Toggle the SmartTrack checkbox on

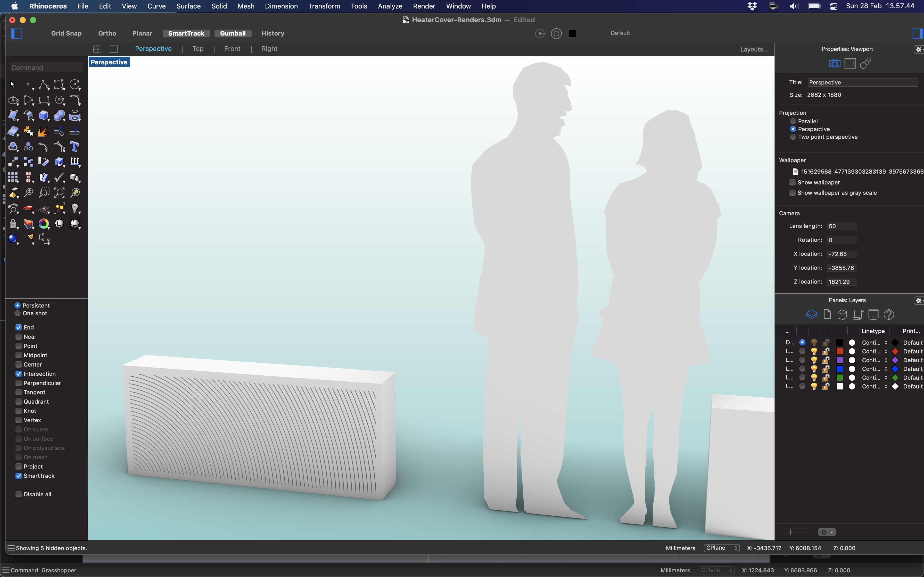click(18, 475)
